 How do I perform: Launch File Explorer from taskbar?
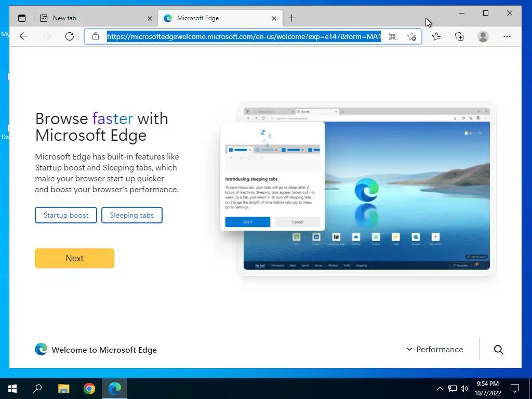(x=63, y=389)
